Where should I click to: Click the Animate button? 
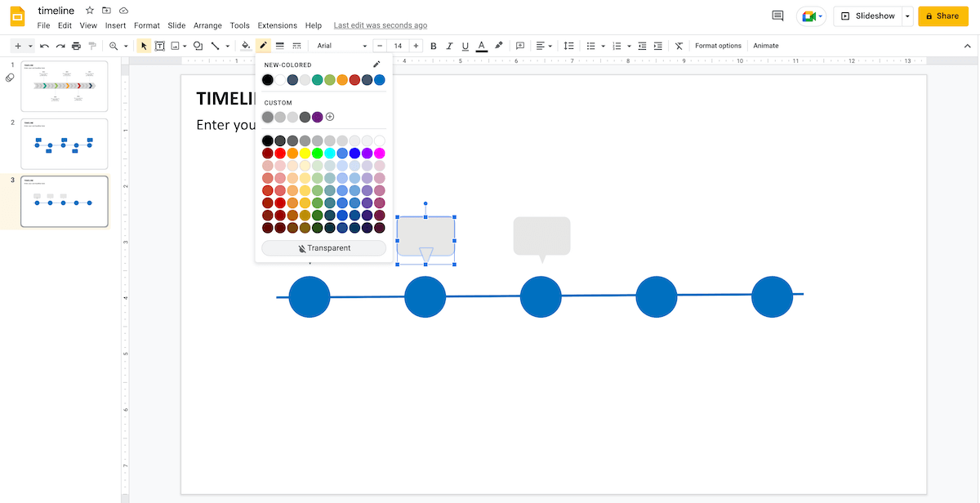click(x=766, y=46)
